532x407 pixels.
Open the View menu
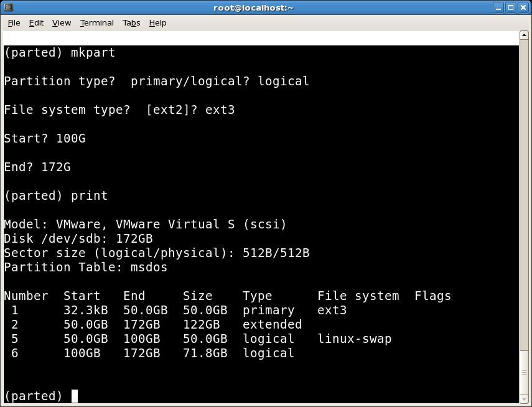point(61,22)
